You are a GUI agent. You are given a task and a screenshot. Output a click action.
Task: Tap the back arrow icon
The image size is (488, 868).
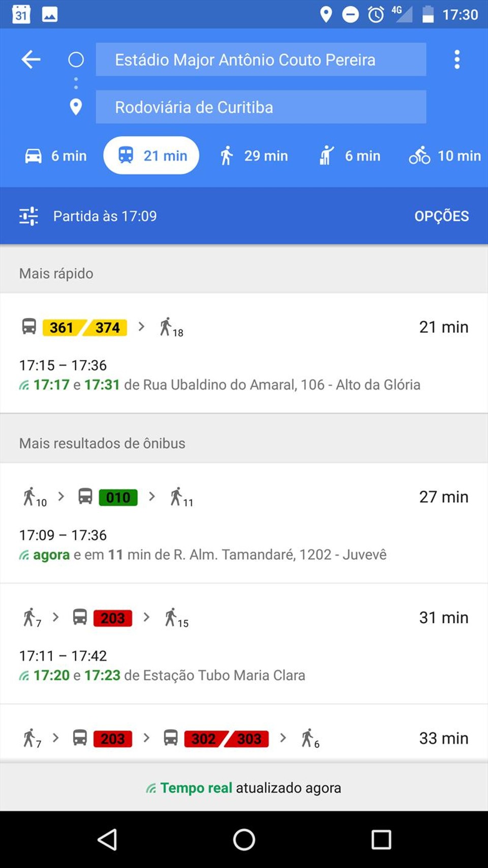31,60
